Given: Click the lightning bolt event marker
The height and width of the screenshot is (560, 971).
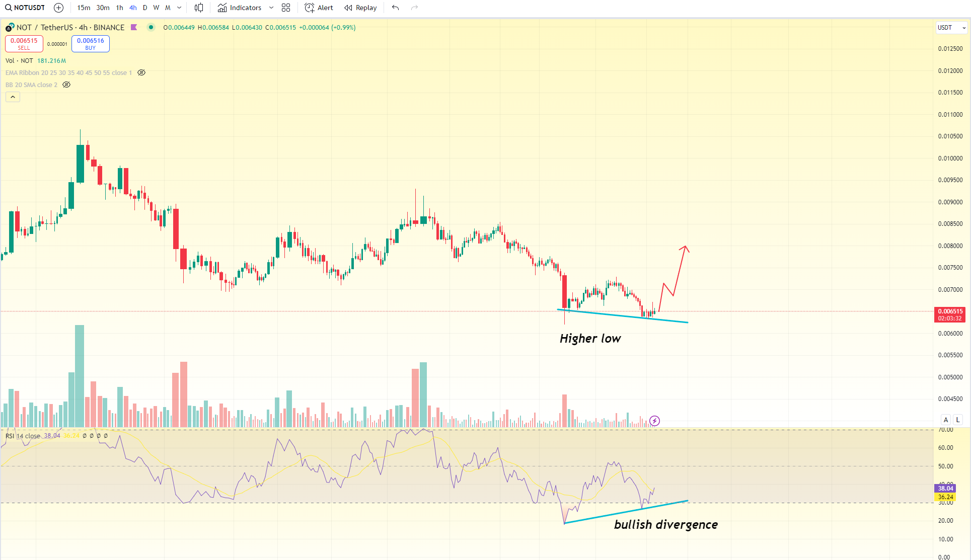Looking at the screenshot, I should coord(654,421).
